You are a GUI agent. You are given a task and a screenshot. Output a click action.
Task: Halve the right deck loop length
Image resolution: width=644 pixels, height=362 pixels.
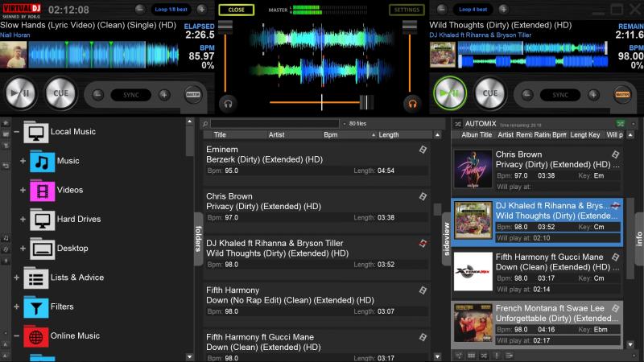441,9
